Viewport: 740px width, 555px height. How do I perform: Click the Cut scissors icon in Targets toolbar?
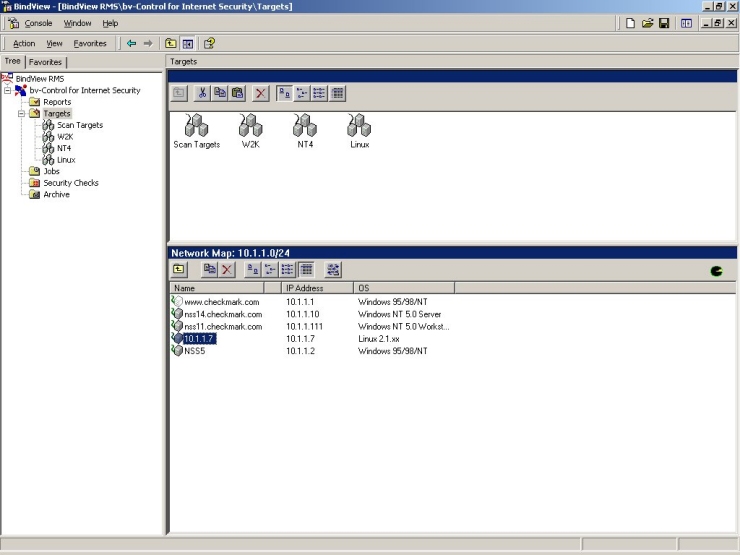click(202, 93)
